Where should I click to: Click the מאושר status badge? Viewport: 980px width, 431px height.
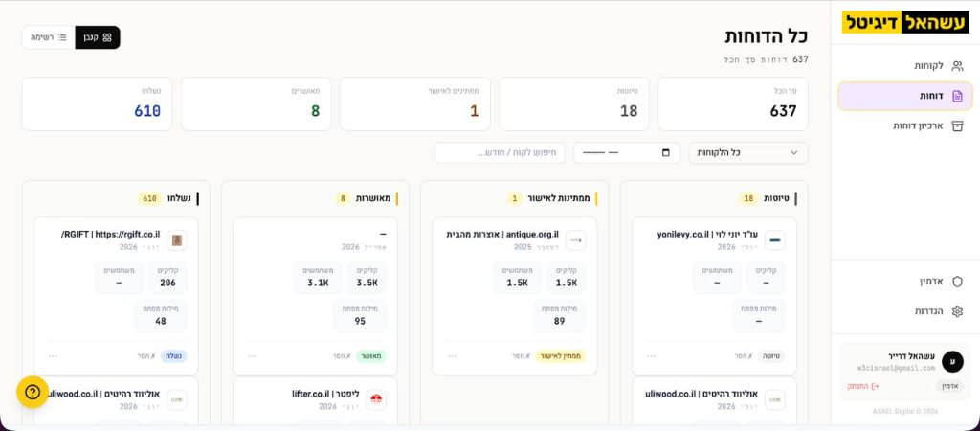point(372,356)
